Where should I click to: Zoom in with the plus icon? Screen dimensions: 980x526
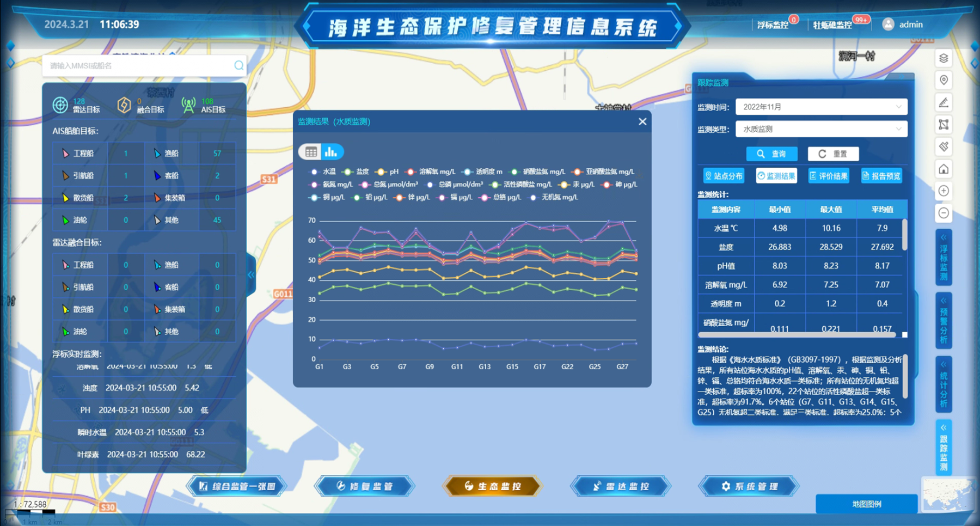944,191
